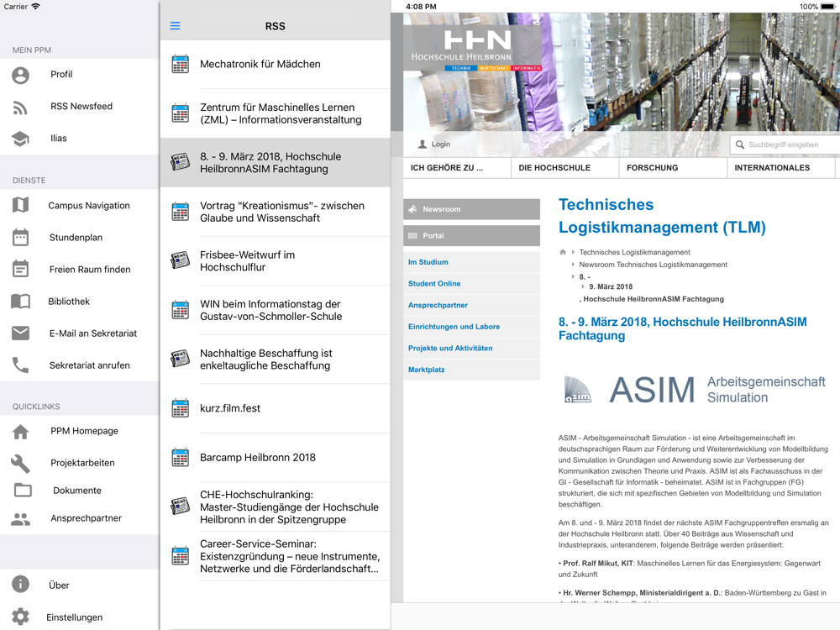Viewport: 840px width, 630px height.
Task: Open the Ilias graduation cap icon
Action: tap(20, 139)
